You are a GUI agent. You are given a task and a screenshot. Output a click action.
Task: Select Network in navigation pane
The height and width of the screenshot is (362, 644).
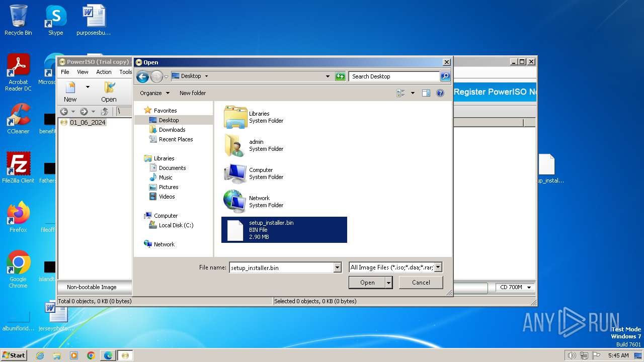164,244
